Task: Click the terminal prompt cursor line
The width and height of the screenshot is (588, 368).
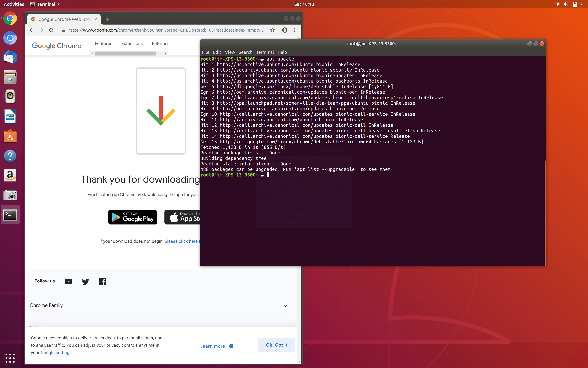Action: pos(235,175)
